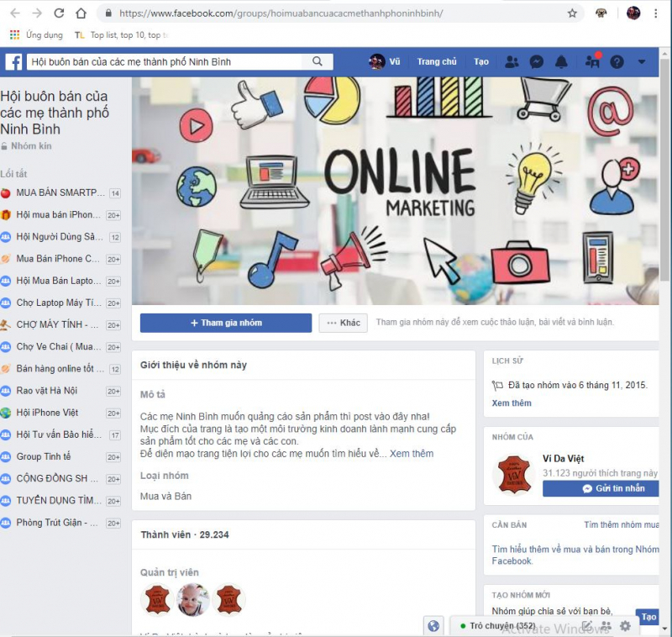Click the search magnifier icon
The width and height of the screenshot is (672, 637).
point(318,61)
